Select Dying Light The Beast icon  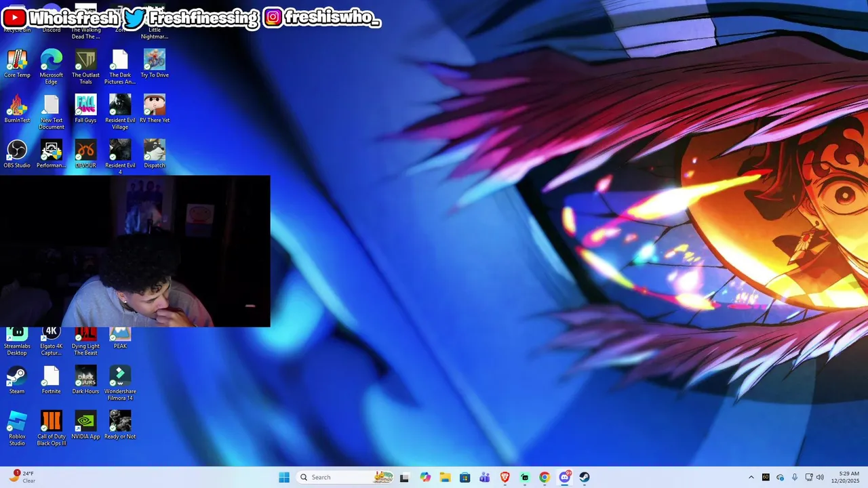pos(85,342)
